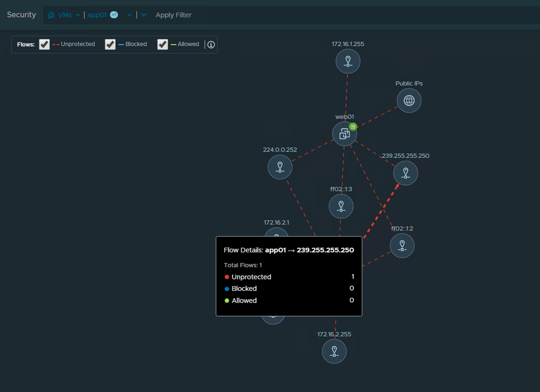Select the 224.0.0.252 IP node
This screenshot has height=392, width=540.
point(280,167)
